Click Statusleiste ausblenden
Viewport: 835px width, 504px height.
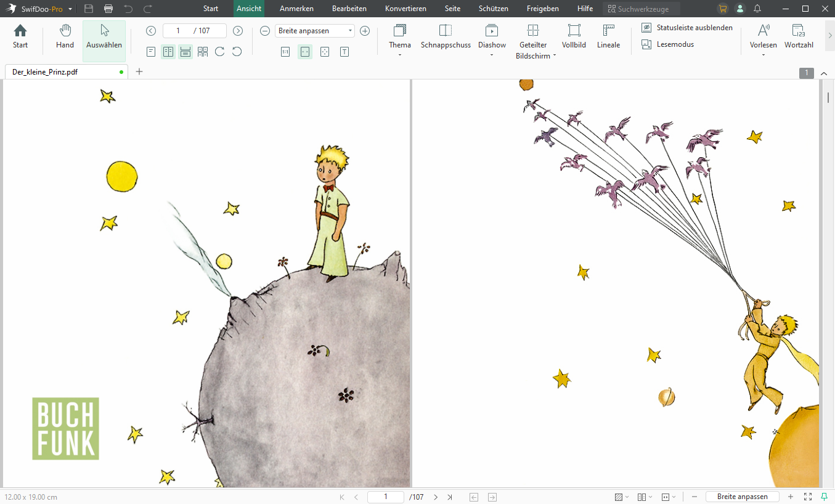(687, 28)
